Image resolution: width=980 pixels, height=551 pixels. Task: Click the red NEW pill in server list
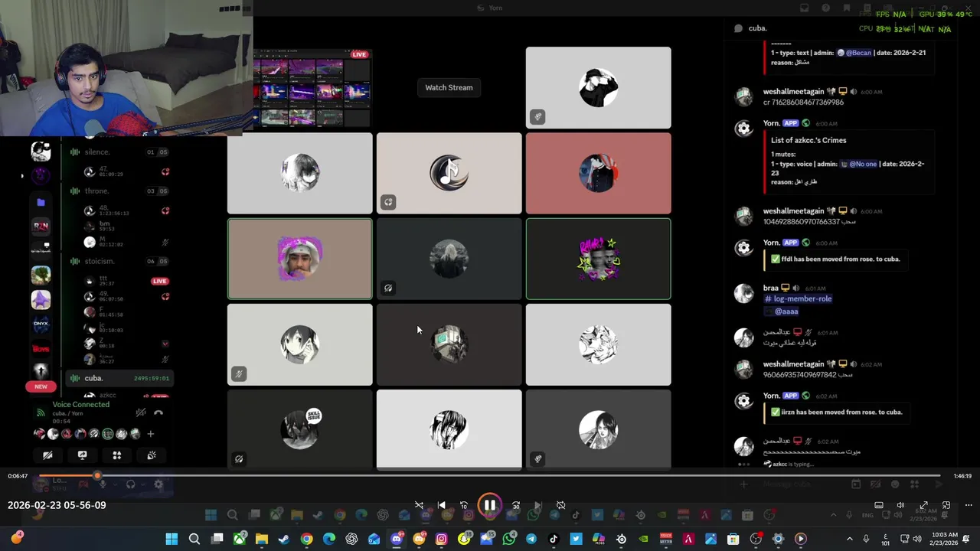click(x=41, y=386)
